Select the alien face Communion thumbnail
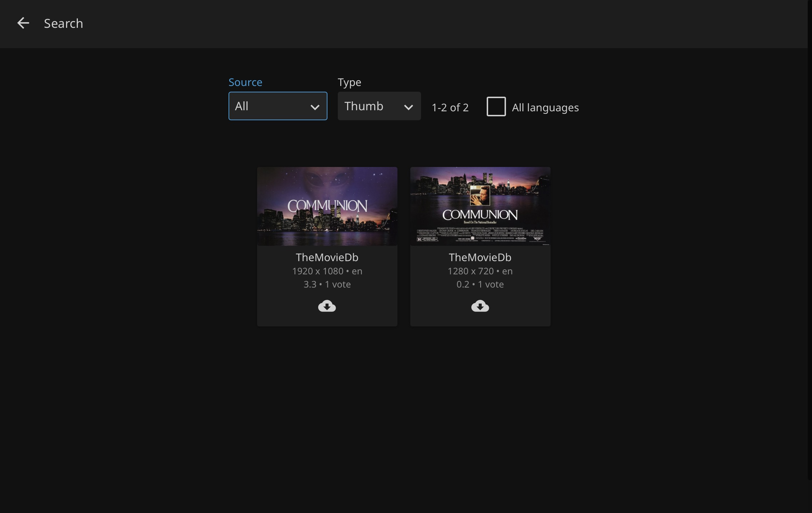The width and height of the screenshot is (812, 513). click(327, 206)
